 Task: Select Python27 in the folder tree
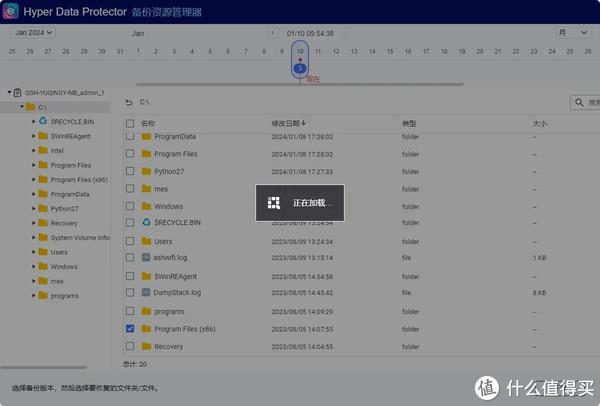point(64,209)
